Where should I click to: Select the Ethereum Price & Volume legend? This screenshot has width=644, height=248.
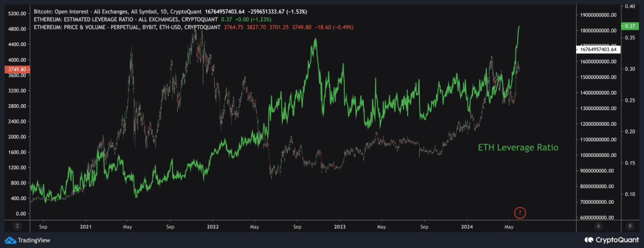coord(127,27)
